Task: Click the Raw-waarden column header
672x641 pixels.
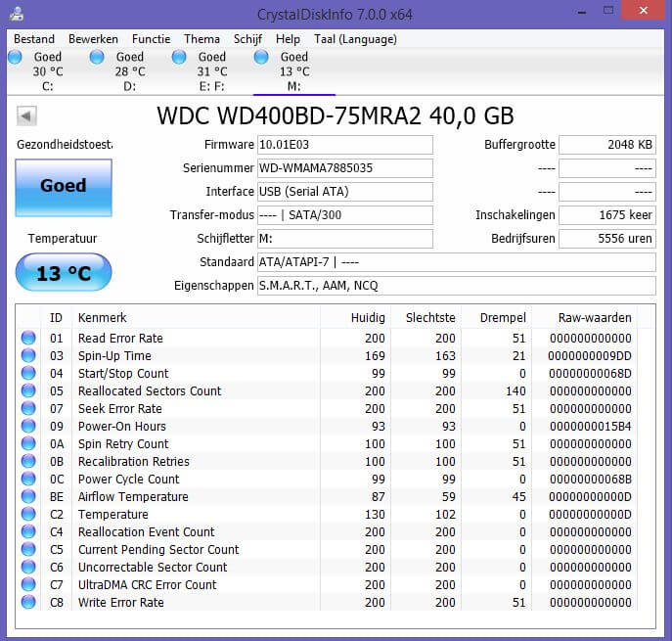Action: pyautogui.click(x=594, y=317)
